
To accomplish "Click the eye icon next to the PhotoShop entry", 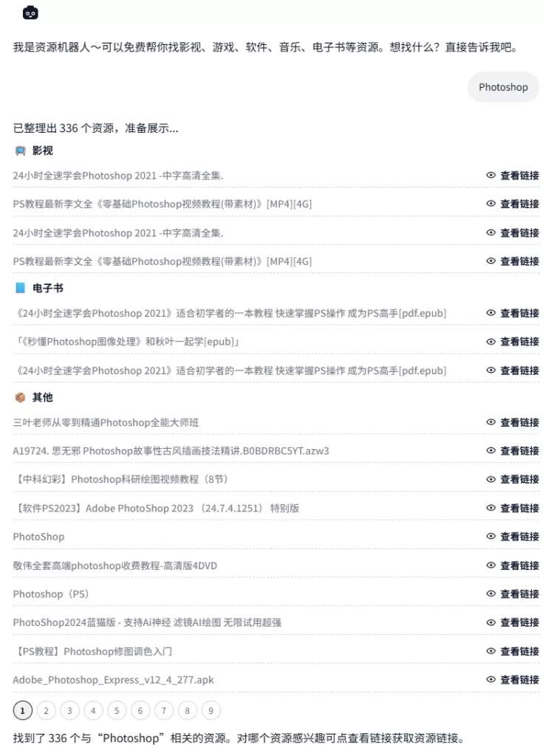I will coord(491,537).
